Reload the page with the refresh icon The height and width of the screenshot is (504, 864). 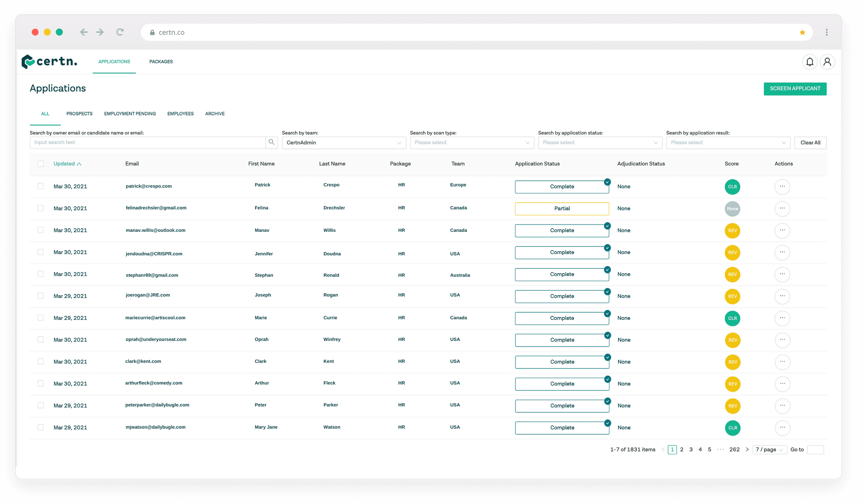120,32
